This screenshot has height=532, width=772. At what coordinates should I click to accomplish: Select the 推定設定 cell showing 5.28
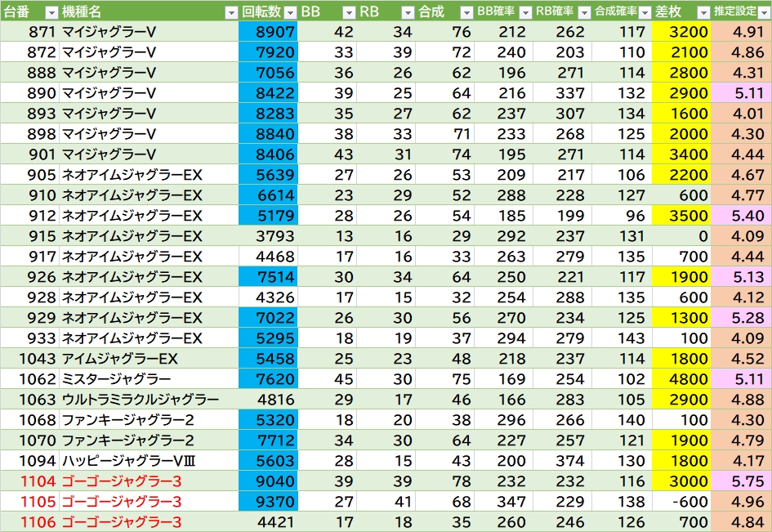[x=741, y=318]
